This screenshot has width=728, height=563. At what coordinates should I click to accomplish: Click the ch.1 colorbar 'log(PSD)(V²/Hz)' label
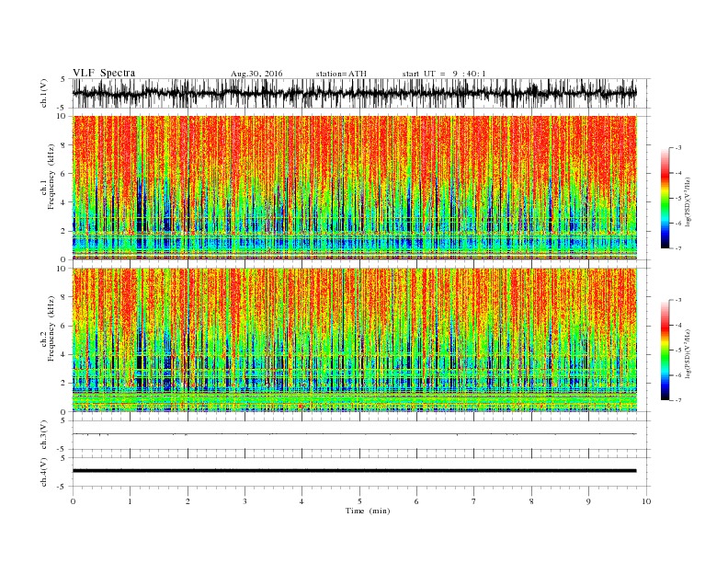688,201
